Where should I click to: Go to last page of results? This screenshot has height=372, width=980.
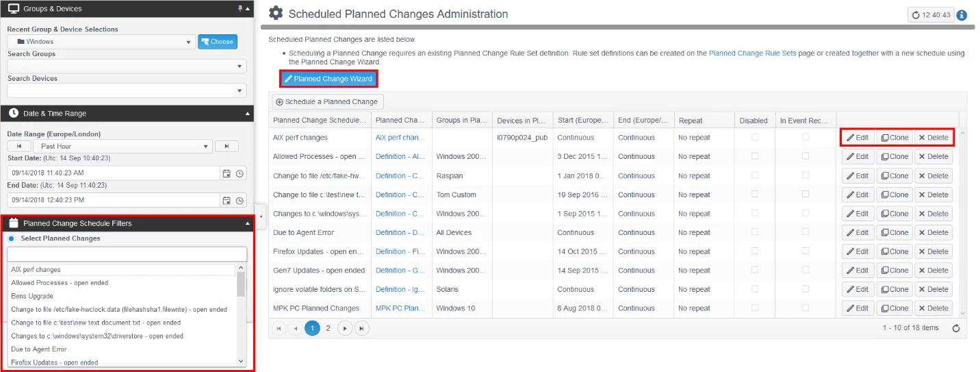[362, 328]
